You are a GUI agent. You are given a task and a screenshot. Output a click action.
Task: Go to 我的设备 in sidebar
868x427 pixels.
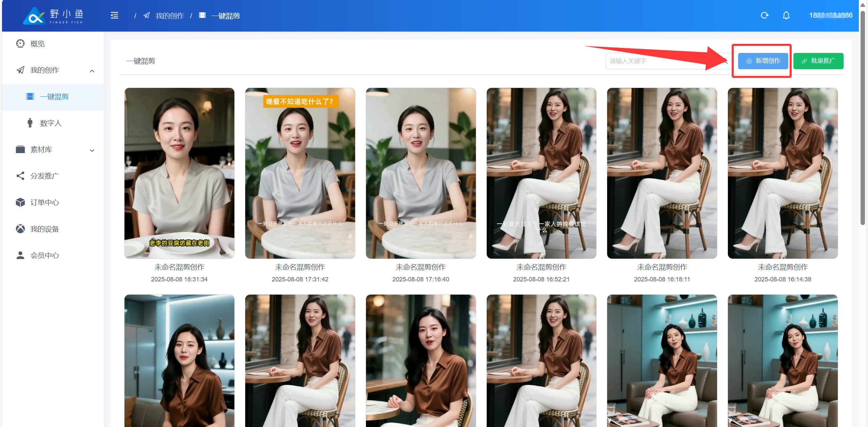click(44, 229)
